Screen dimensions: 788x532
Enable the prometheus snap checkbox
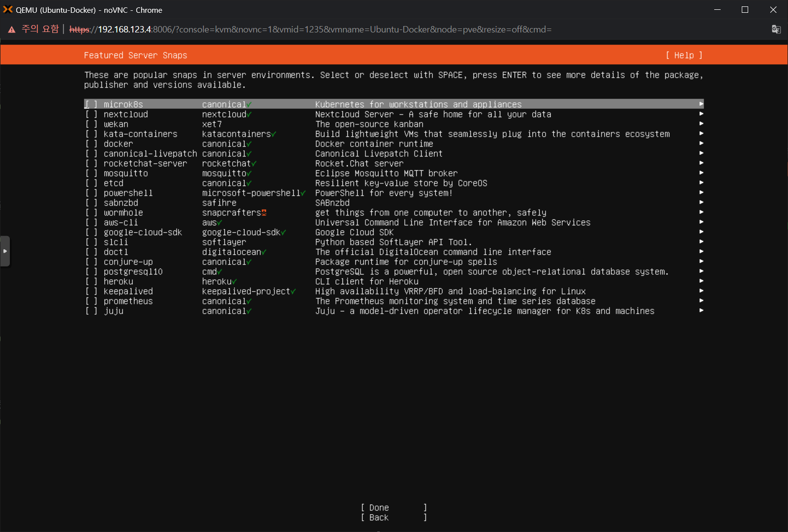[x=91, y=301]
